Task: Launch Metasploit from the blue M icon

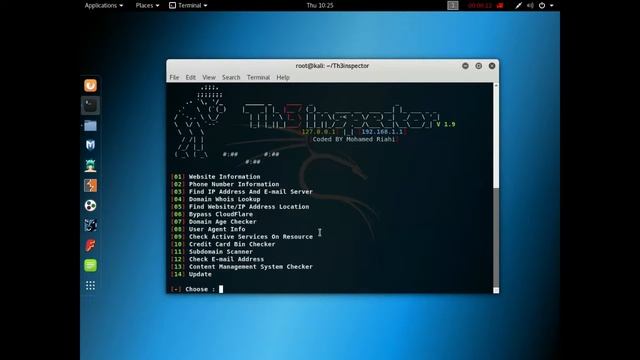Action: (90, 145)
